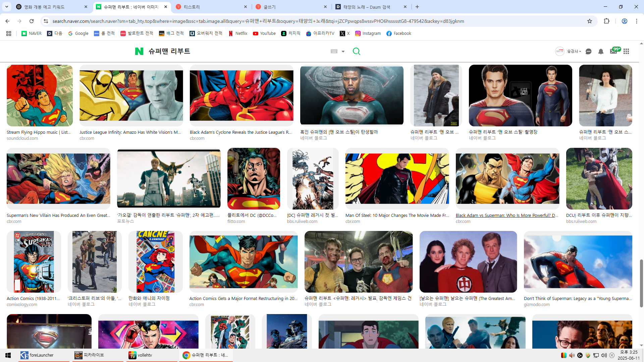The width and height of the screenshot is (644, 362).
Task: Expand the 송강사 account dropdown
Action: (x=574, y=51)
